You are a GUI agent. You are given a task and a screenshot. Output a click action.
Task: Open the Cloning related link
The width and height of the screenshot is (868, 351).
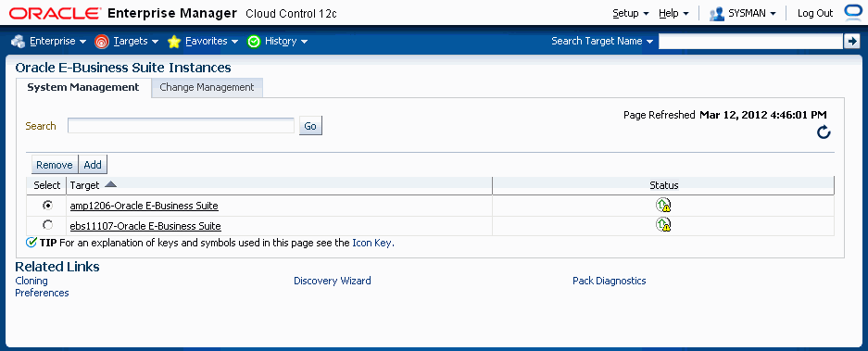[31, 281]
